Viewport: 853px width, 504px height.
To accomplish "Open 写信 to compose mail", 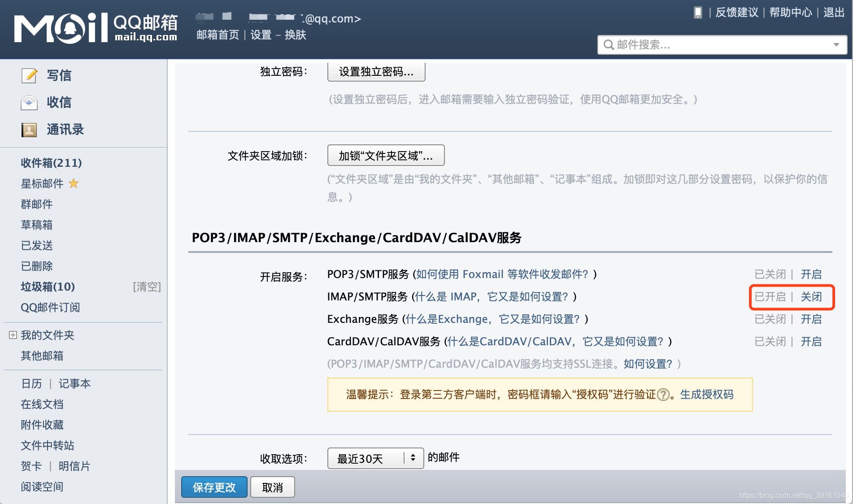I will click(x=59, y=75).
